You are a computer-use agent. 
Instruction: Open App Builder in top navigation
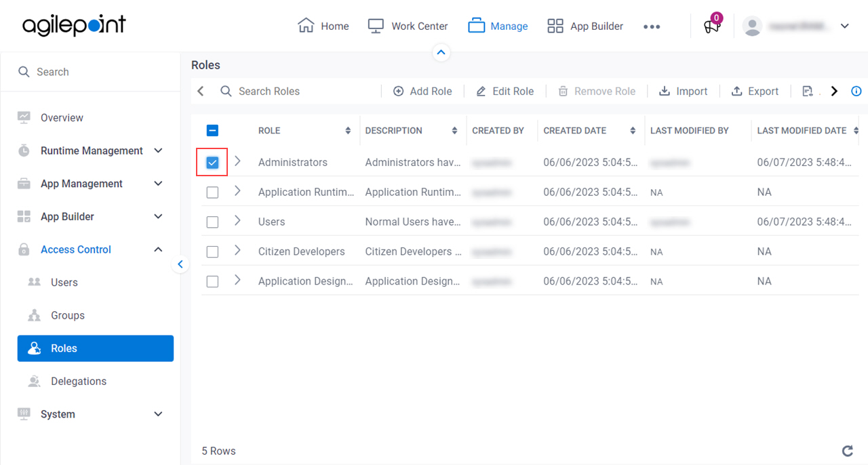pos(585,26)
